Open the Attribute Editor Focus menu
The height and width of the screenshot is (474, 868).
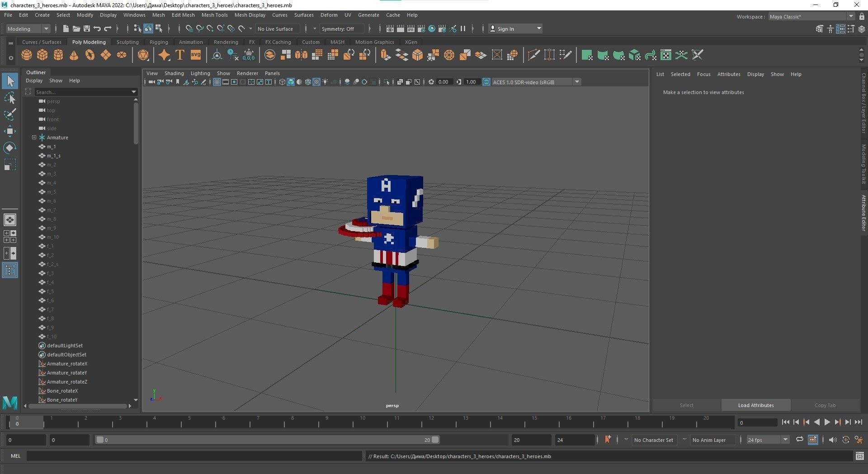(x=703, y=74)
